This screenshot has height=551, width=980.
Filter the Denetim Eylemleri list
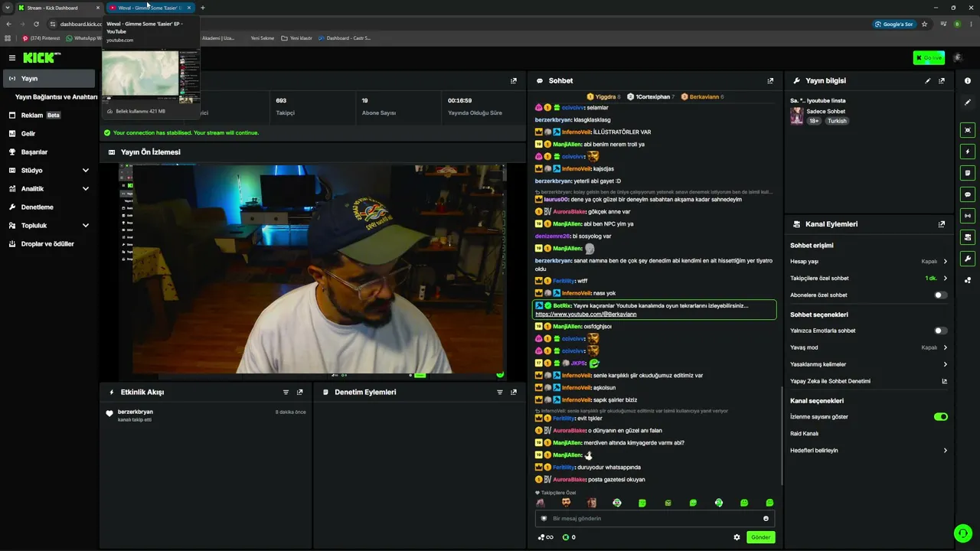point(499,392)
